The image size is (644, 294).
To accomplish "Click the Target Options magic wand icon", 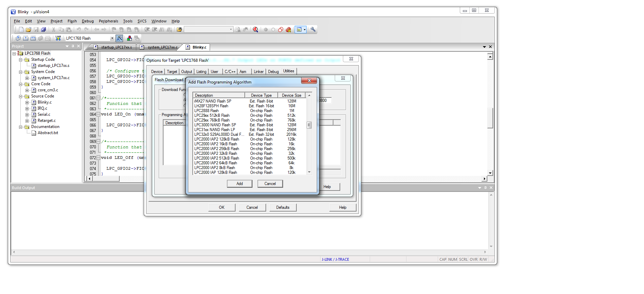I will 119,38.
